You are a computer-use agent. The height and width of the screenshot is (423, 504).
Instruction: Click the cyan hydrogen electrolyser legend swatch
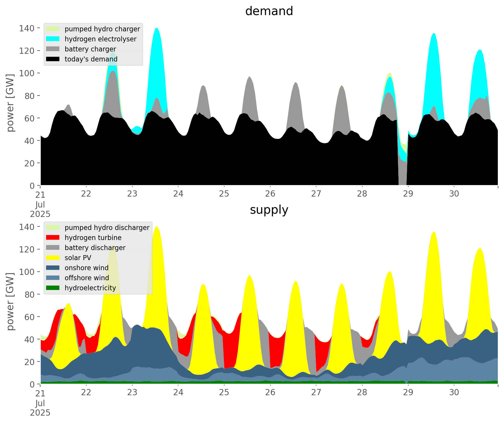[53, 39]
